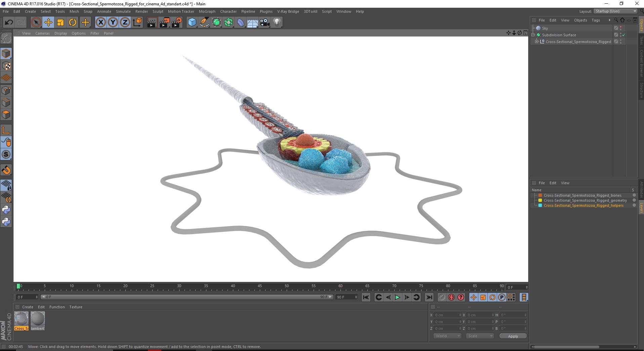Toggle X axis lock
The height and width of the screenshot is (351, 644).
click(x=100, y=23)
